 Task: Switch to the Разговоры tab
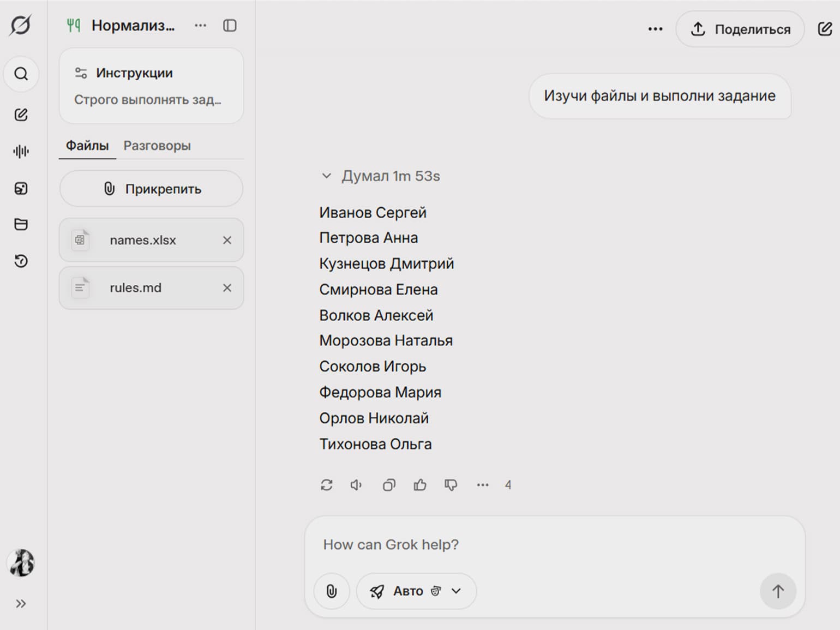click(x=157, y=146)
